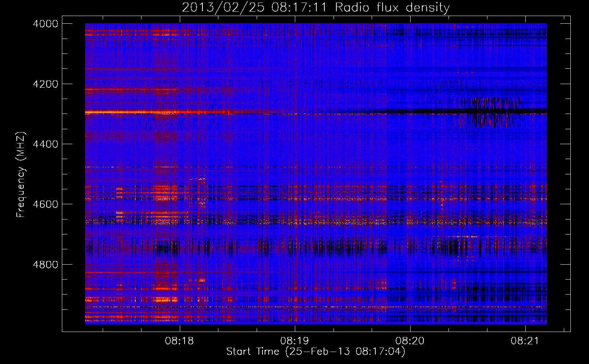Select the 4000 frequency tick label
The height and width of the screenshot is (364, 589).
coord(46,24)
